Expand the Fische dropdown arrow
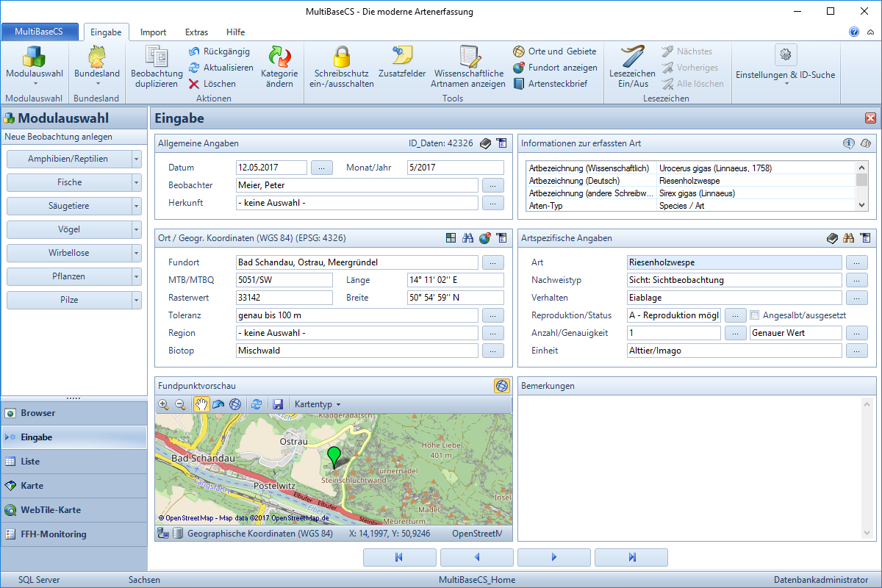The height and width of the screenshot is (588, 882). coord(136,182)
